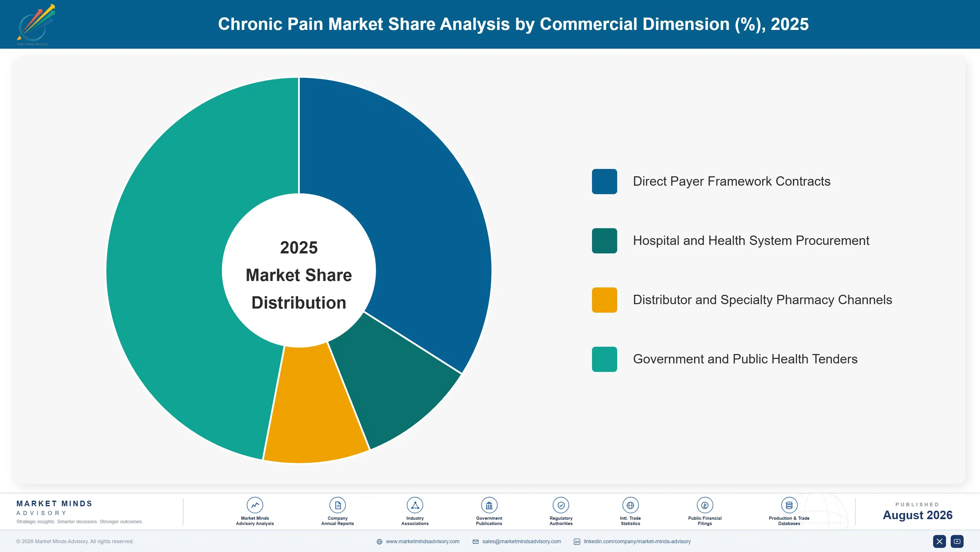
Task: Open the YouTube icon in the footer
Action: pyautogui.click(x=957, y=541)
